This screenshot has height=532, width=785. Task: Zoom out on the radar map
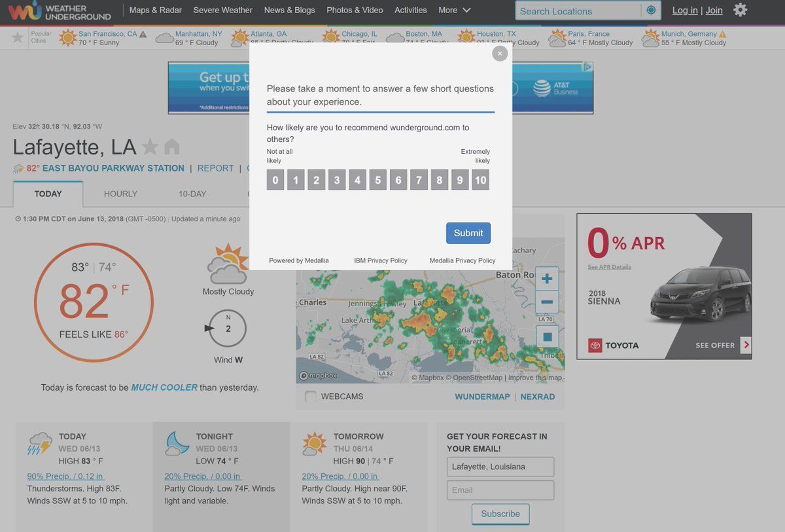pyautogui.click(x=547, y=302)
